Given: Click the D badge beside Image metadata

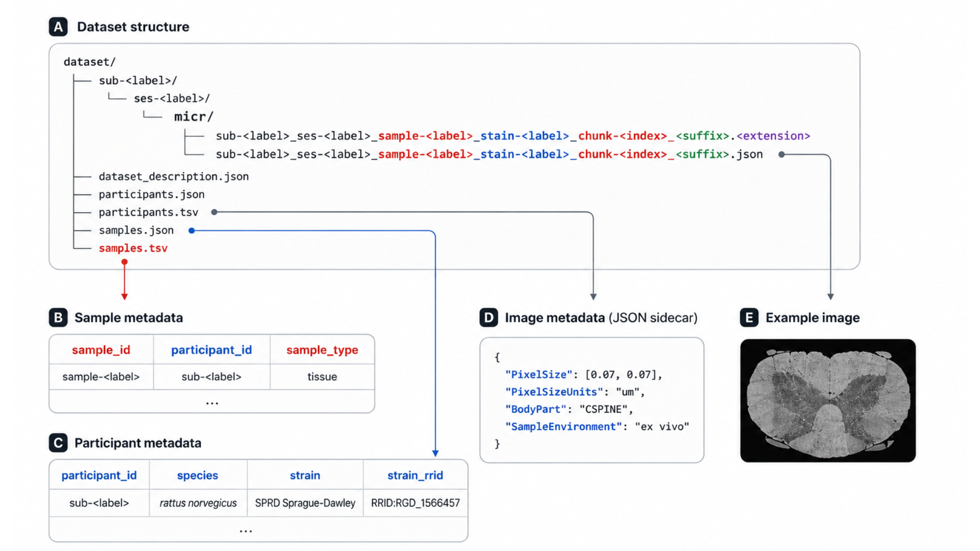Looking at the screenshot, I should pyautogui.click(x=488, y=317).
